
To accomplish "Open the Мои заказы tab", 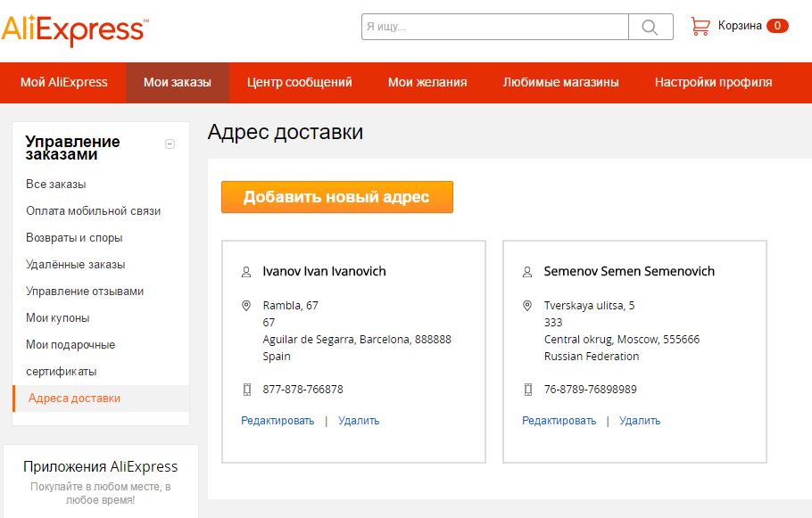I will coord(178,82).
